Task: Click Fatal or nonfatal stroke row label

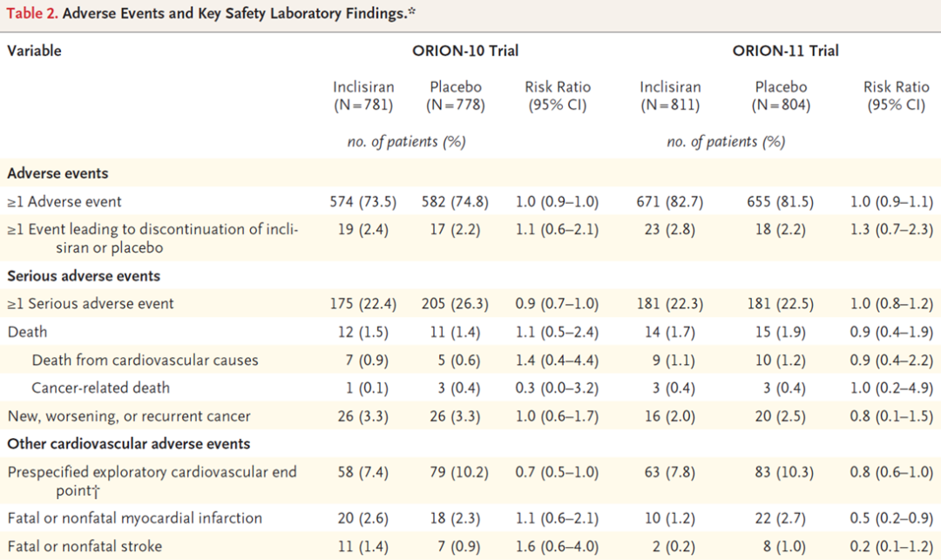Action: pos(85,546)
